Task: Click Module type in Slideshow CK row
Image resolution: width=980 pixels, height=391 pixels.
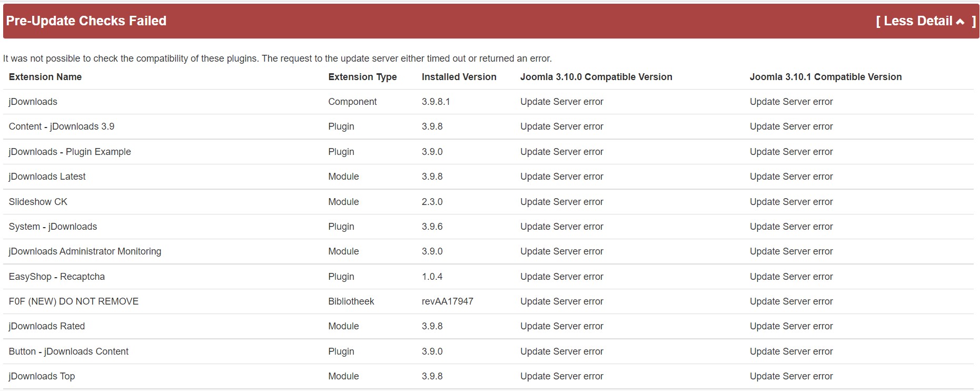Action: (x=343, y=202)
